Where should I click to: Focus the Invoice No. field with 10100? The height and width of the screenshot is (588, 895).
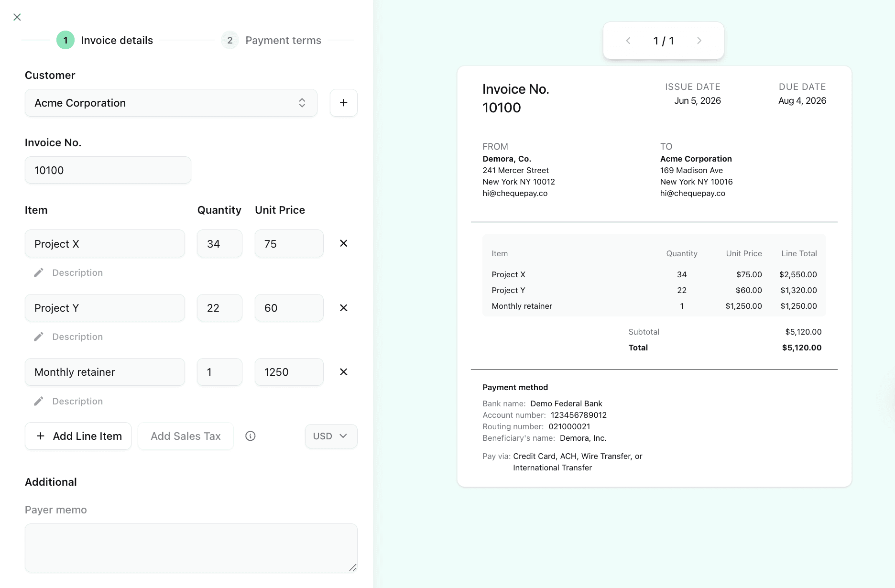click(x=108, y=170)
